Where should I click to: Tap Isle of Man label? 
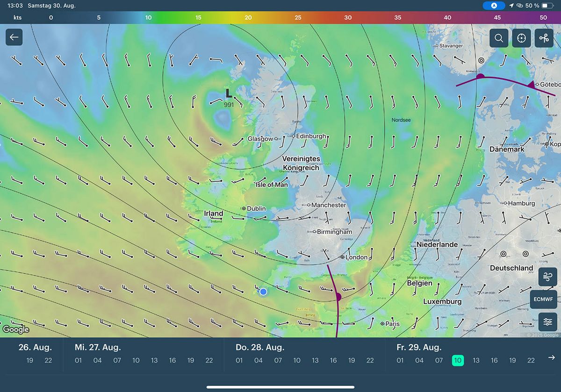[x=272, y=185]
